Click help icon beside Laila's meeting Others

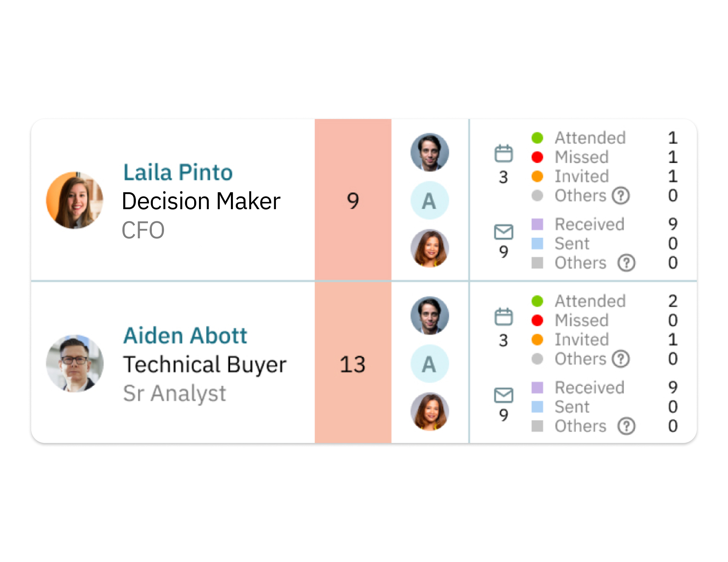tap(621, 196)
